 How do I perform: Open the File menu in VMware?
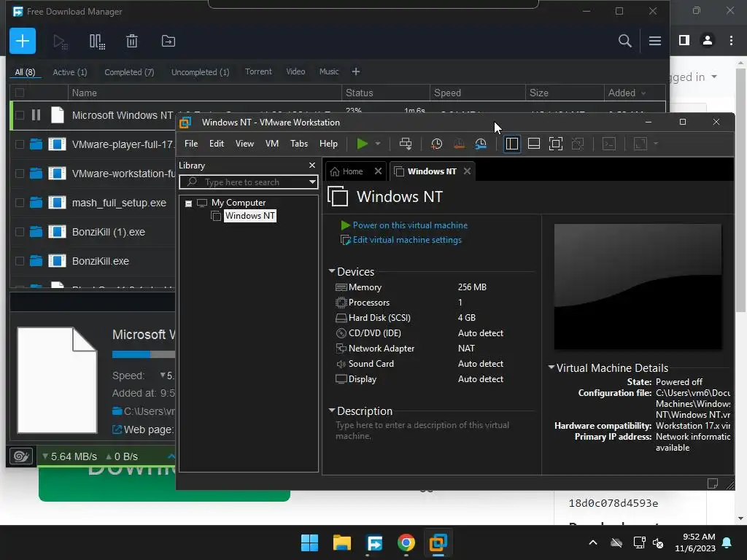[191, 144]
